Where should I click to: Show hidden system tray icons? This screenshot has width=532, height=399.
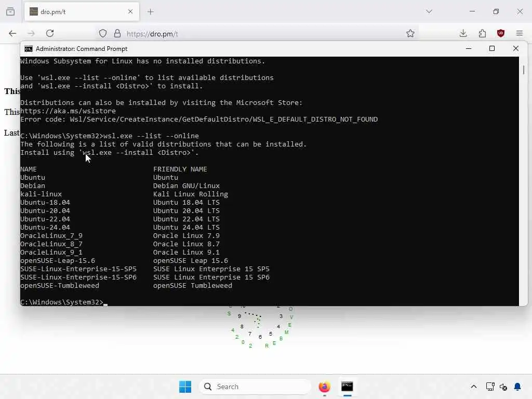pos(474,387)
